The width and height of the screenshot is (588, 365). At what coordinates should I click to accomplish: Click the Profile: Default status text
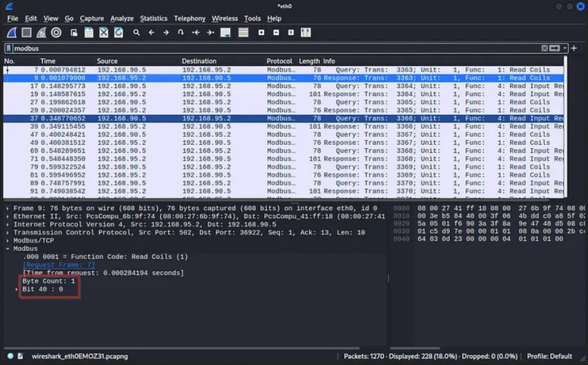(549, 356)
